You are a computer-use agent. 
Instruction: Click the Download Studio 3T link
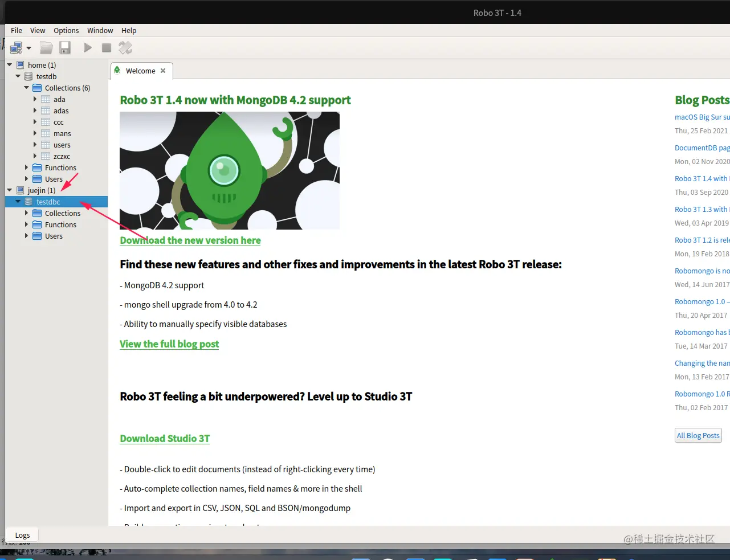(165, 439)
